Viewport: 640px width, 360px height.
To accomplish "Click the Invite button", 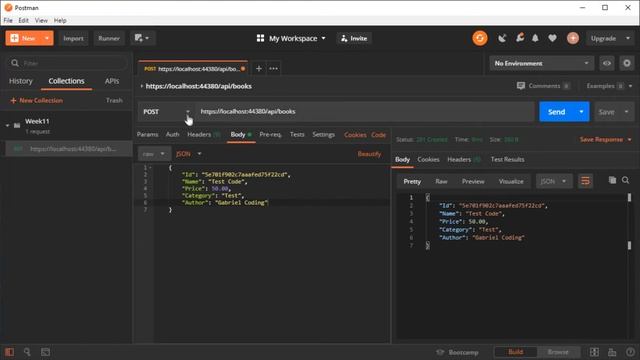I will click(x=354, y=38).
